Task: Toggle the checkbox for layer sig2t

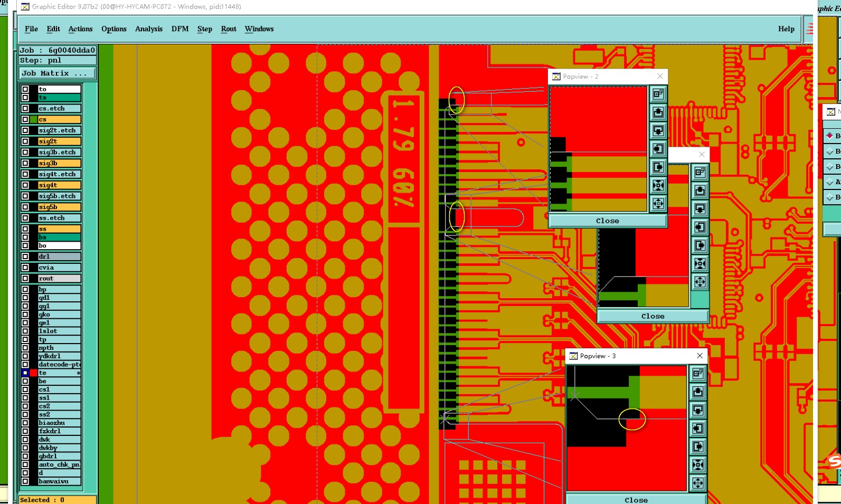Action: click(25, 141)
